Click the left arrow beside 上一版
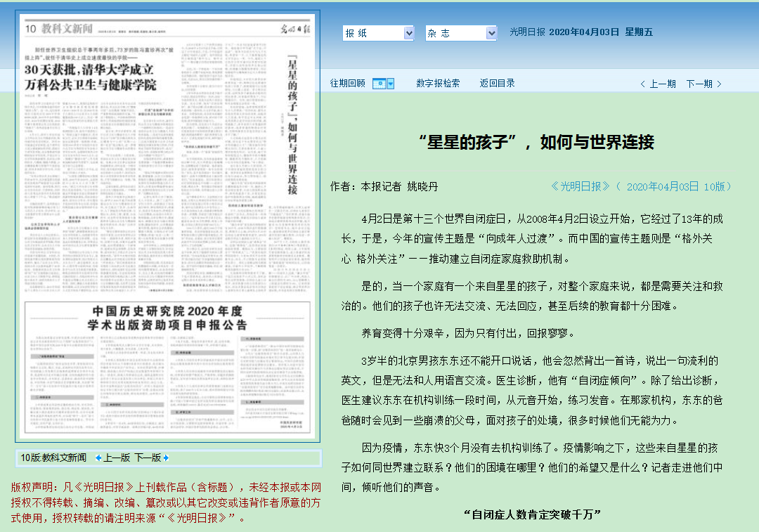This screenshot has height=532, width=759. pyautogui.click(x=98, y=458)
